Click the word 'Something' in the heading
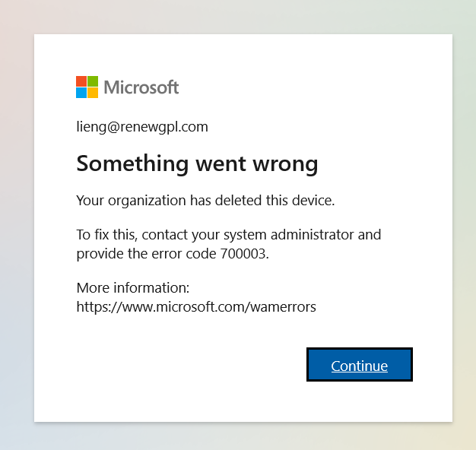 click(132, 164)
